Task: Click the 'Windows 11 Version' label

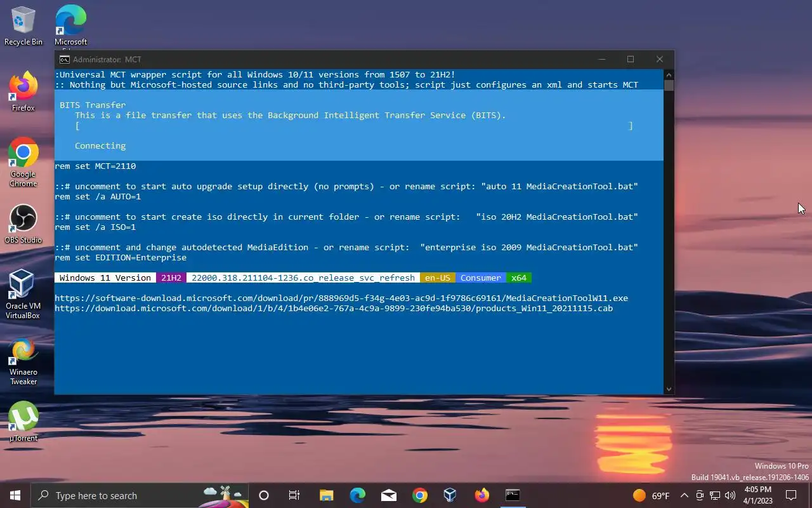Action: coord(105,277)
